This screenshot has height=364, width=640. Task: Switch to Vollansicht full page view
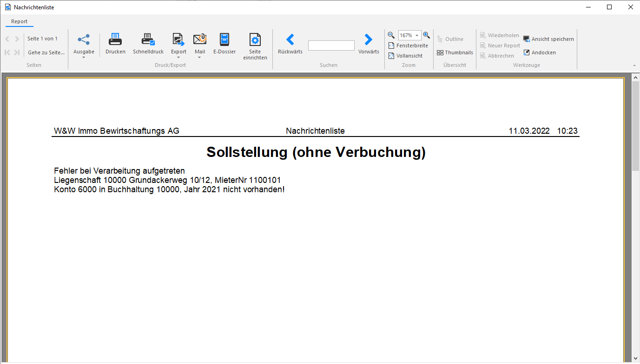click(x=406, y=56)
